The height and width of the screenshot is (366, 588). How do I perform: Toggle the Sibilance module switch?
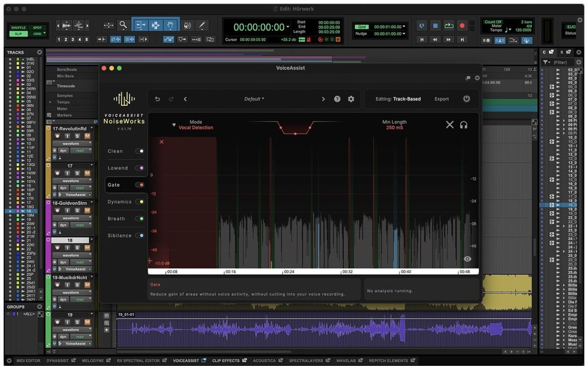pyautogui.click(x=139, y=235)
